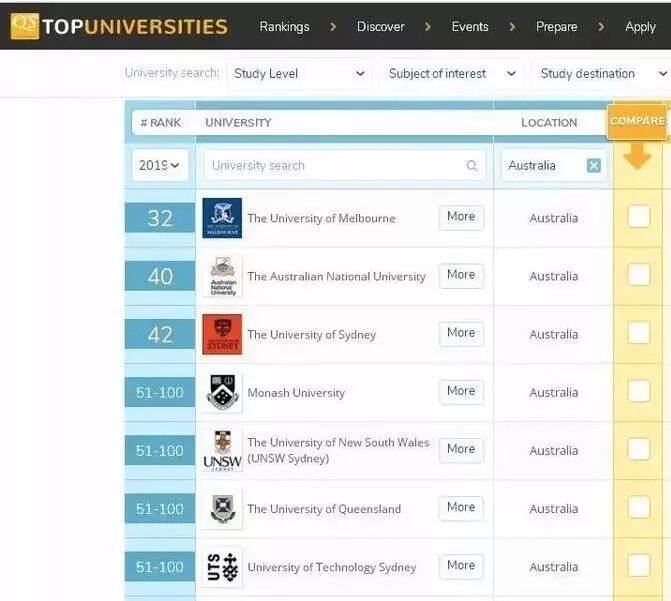The height and width of the screenshot is (601, 671).
Task: Open the University of Queensland crest logo
Action: tap(222, 509)
